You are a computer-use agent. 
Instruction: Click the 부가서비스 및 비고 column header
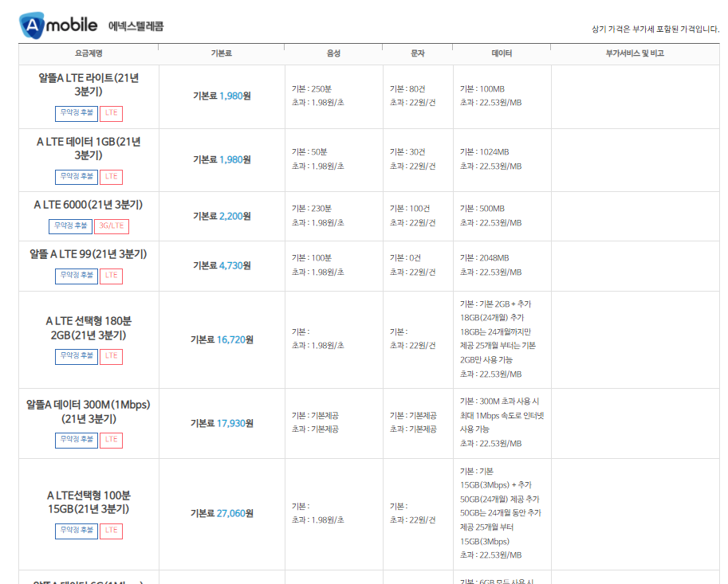tap(635, 53)
